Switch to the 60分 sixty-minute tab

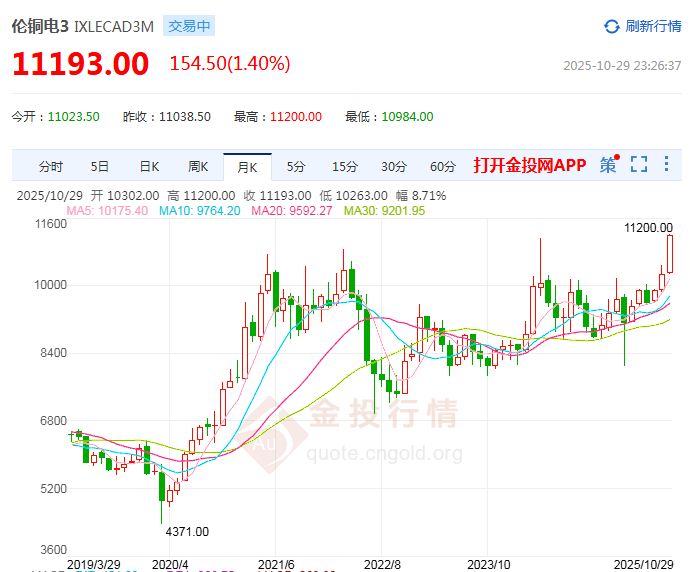click(x=443, y=166)
